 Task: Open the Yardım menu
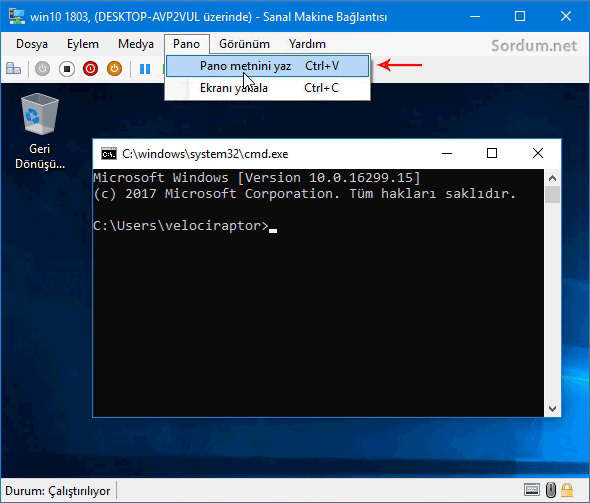307,44
